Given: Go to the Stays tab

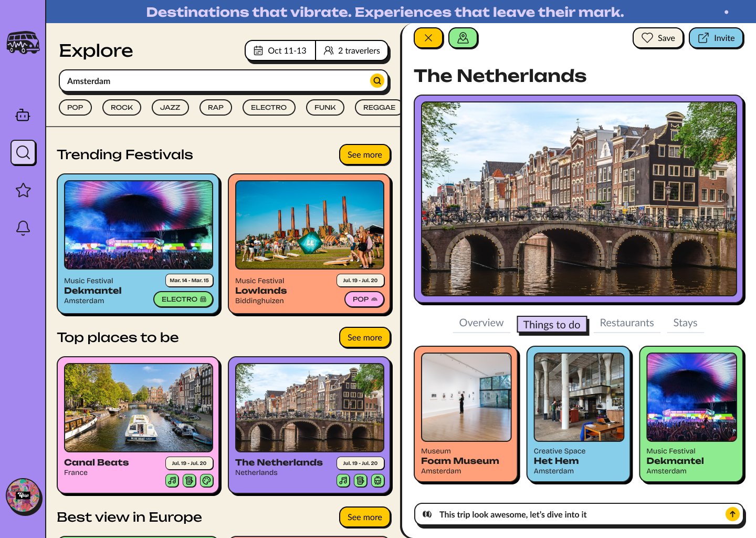Looking at the screenshot, I should [685, 323].
